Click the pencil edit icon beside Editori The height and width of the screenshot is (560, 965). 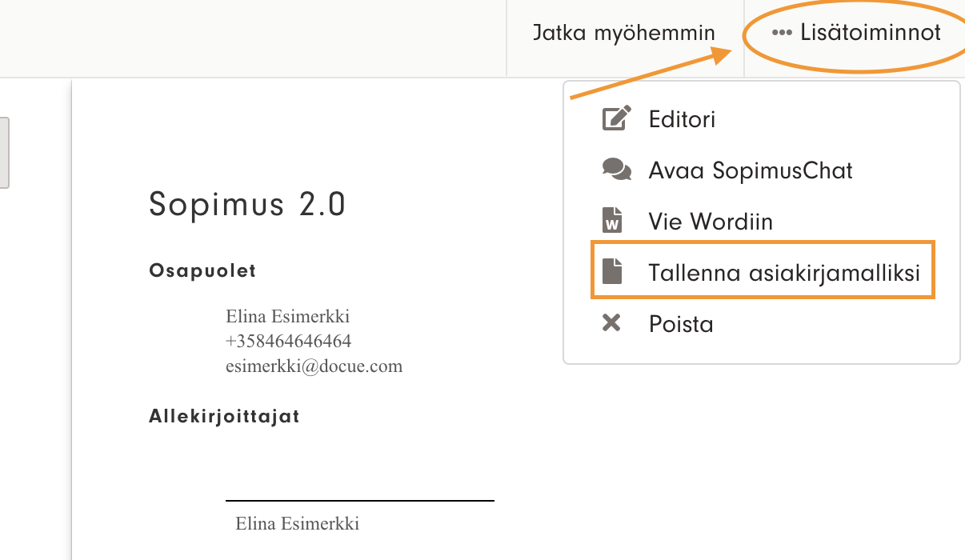coord(615,119)
